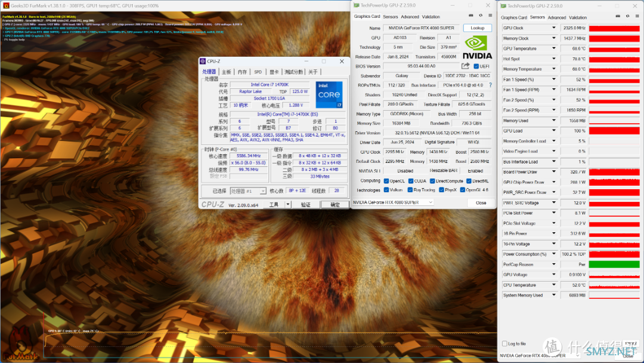The image size is (644, 363).
Task: Open the Hot Spot sensor dropdown
Action: pos(553,59)
